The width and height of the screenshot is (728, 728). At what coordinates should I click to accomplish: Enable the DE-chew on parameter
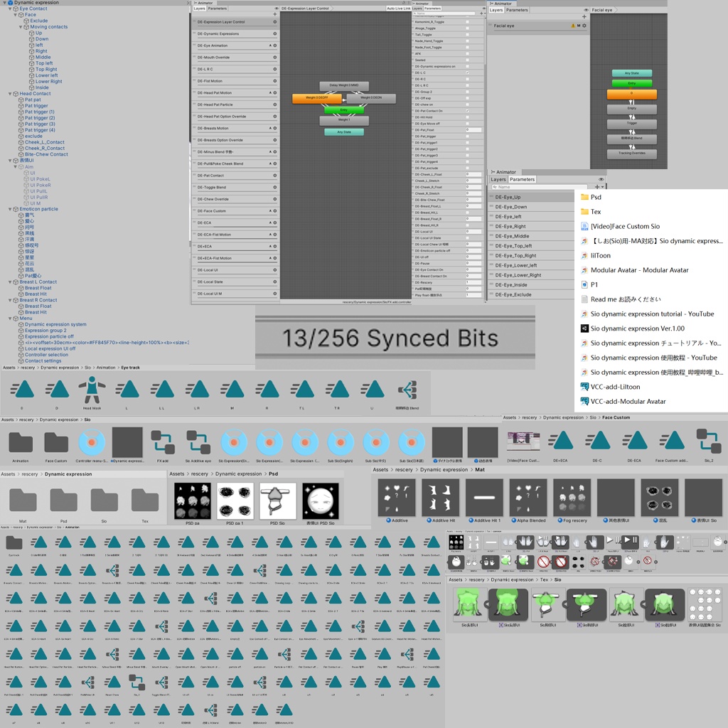point(468,105)
